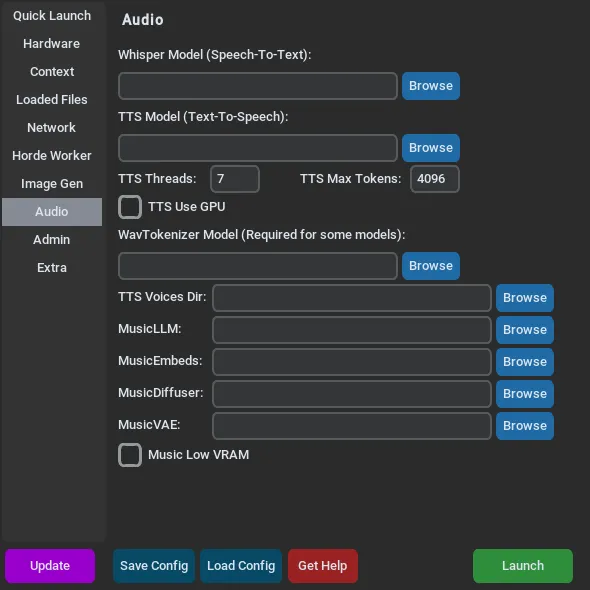Open the Quick Launch tab
590x590 pixels.
(x=52, y=16)
